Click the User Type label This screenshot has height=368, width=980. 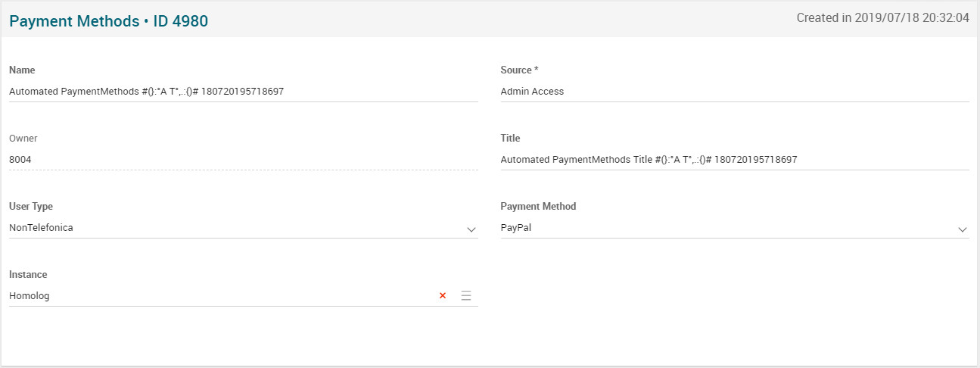[x=31, y=206]
